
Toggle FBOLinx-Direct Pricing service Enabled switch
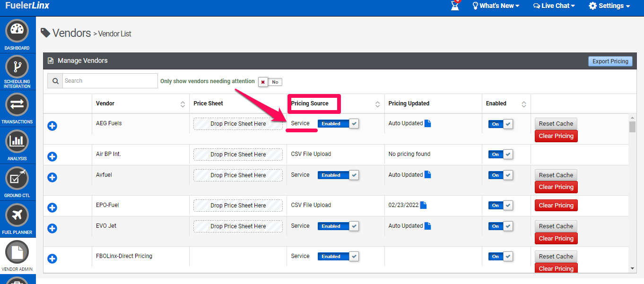coord(338,257)
